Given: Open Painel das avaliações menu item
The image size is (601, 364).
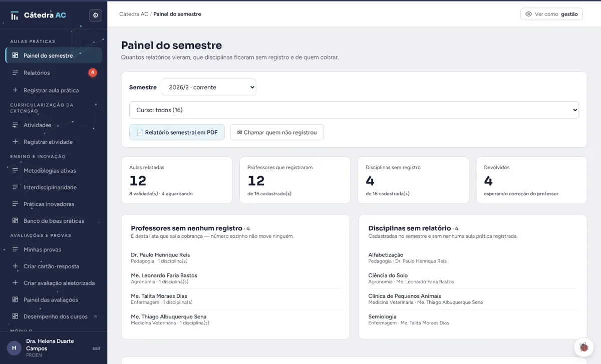Looking at the screenshot, I should [54, 300].
